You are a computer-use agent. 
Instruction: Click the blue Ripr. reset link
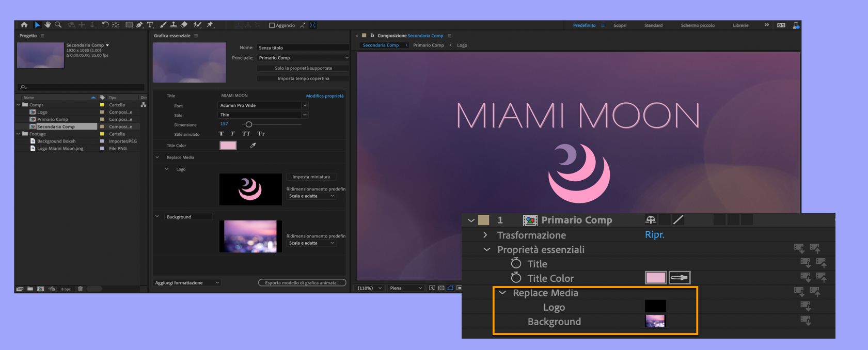(x=654, y=234)
